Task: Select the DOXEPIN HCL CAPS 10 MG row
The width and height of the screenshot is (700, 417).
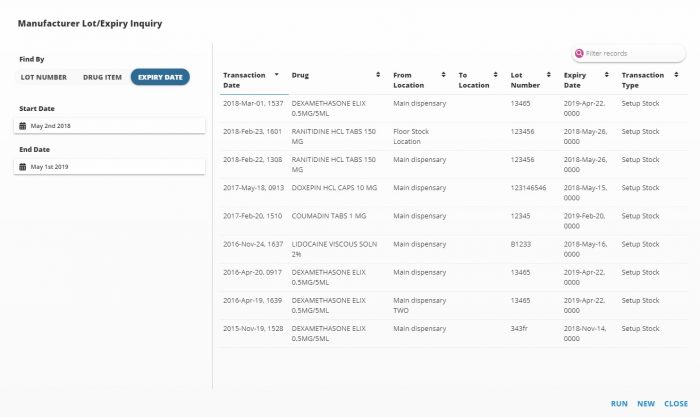Action: [x=336, y=188]
